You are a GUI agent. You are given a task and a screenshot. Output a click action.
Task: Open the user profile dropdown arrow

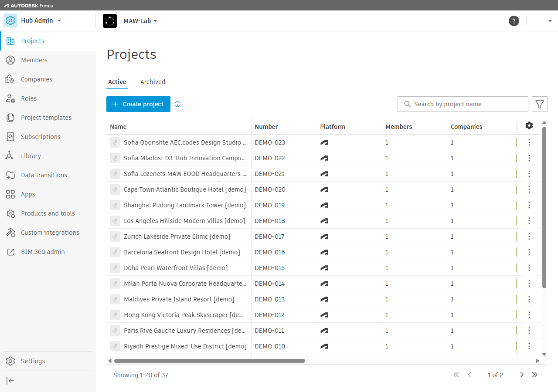tap(550, 21)
